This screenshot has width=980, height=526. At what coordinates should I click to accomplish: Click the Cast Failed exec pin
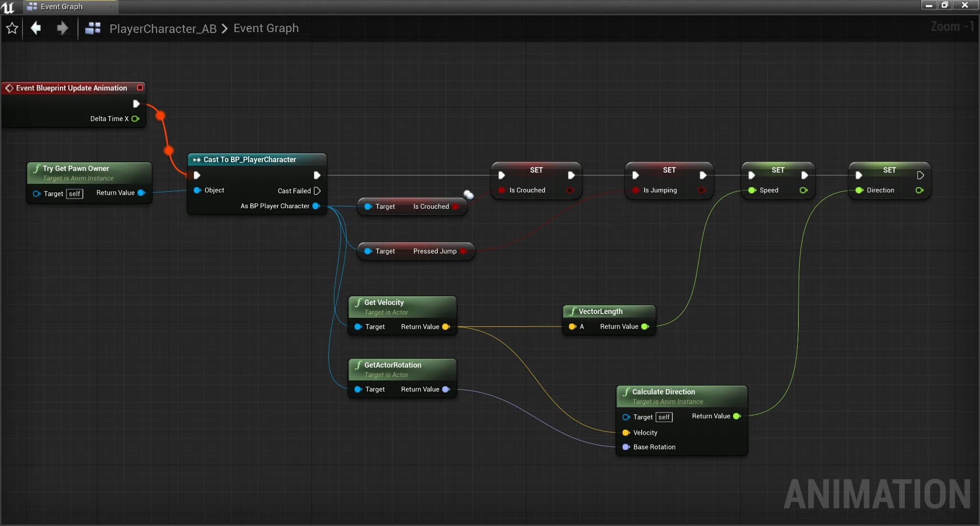317,190
